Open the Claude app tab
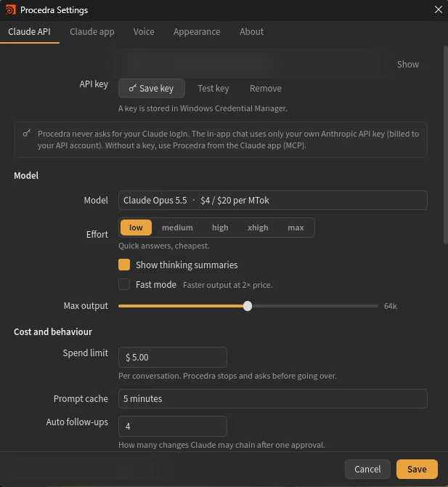Image resolution: width=448 pixels, height=487 pixels. tap(91, 32)
